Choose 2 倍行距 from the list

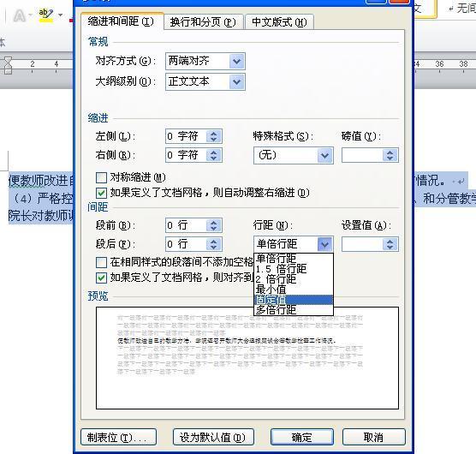pos(294,279)
